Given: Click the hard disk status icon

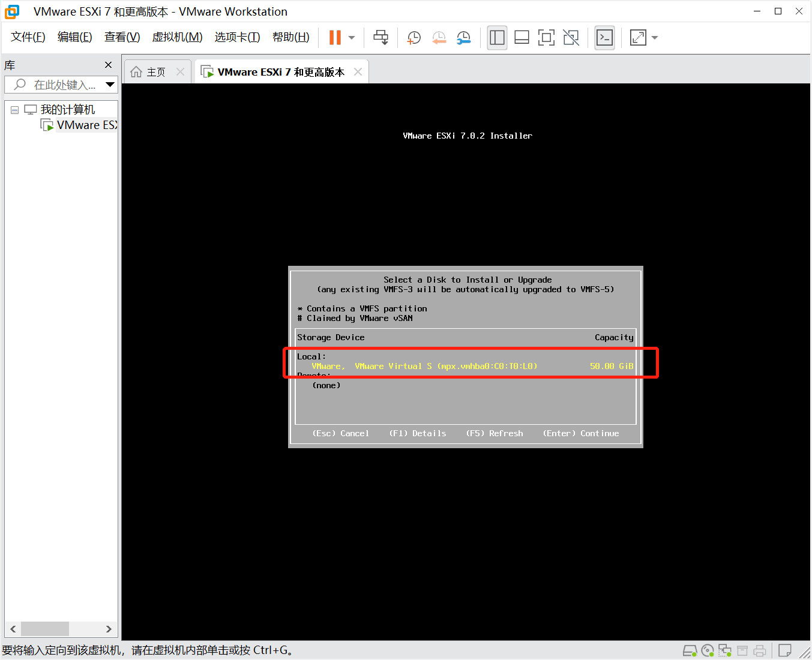Looking at the screenshot, I should (x=690, y=650).
